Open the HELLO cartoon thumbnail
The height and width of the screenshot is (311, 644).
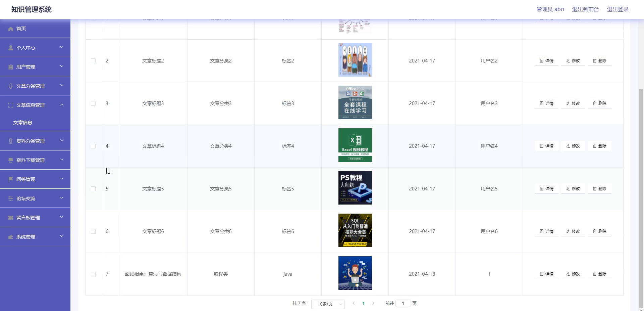point(355,60)
